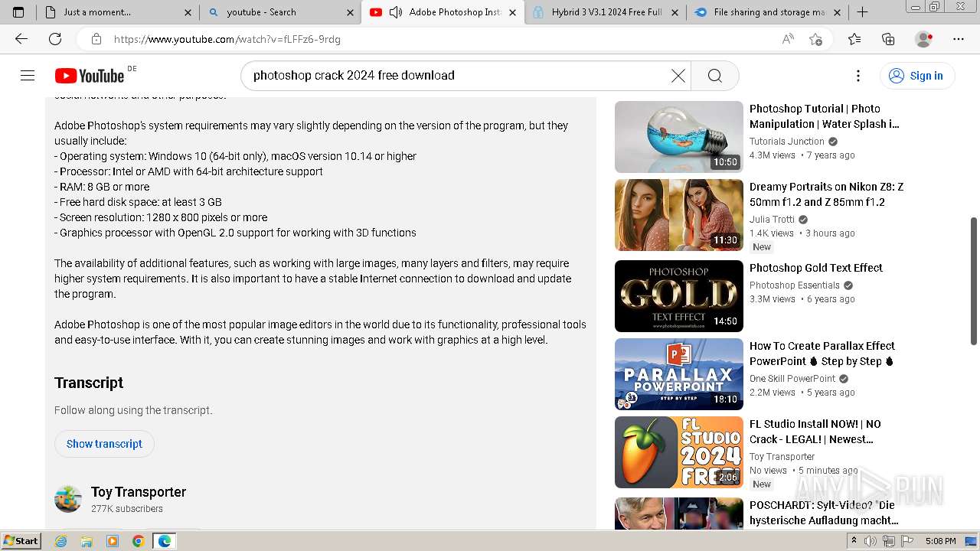This screenshot has width=980, height=551.
Task: Mute the Adobe Photoshop tab audio icon
Action: (x=396, y=12)
